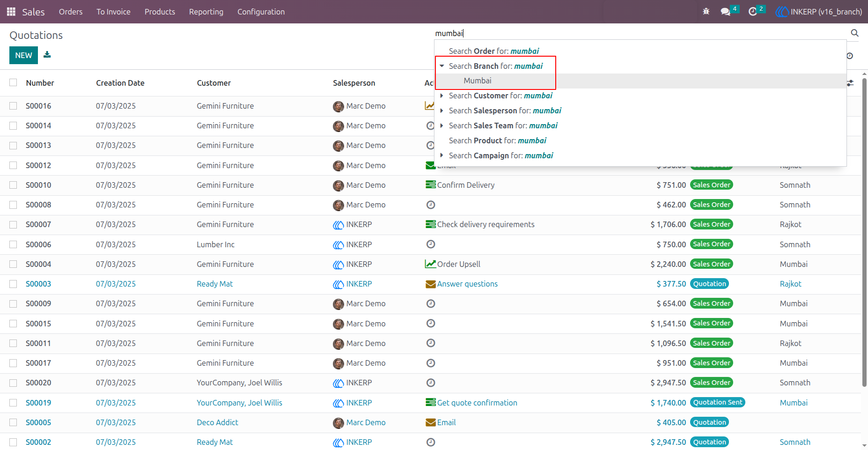Expand Search Salesperson suggestion arrow
Image resolution: width=868 pixels, height=450 pixels.
441,111
